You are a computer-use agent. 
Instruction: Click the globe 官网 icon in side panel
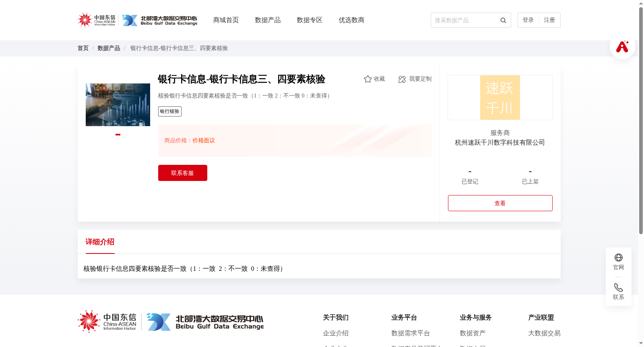click(619, 258)
